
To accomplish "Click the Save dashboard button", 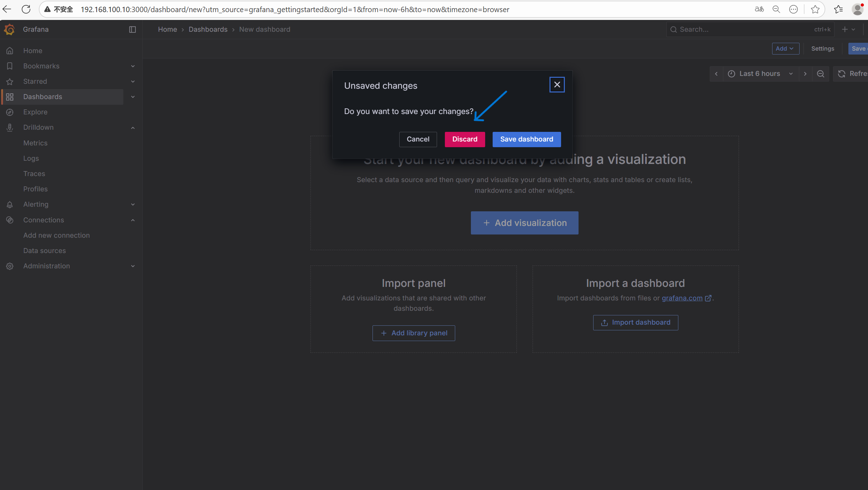I will 526,139.
